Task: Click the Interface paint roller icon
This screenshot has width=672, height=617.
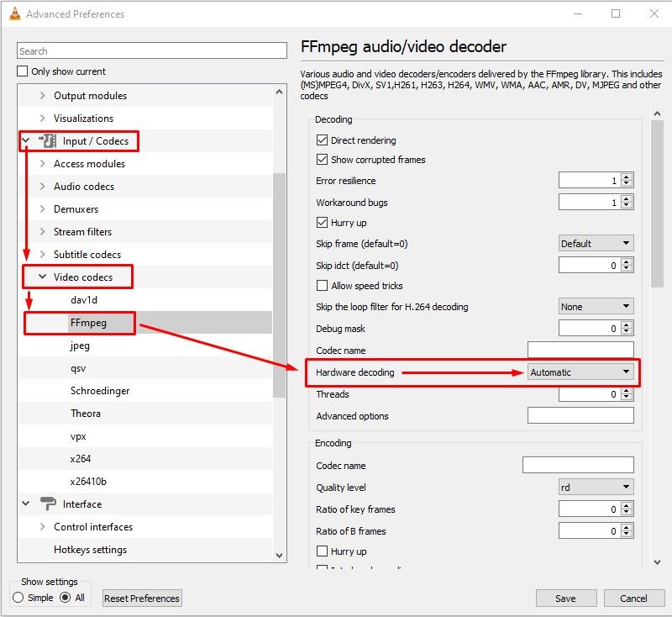Action: tap(48, 504)
